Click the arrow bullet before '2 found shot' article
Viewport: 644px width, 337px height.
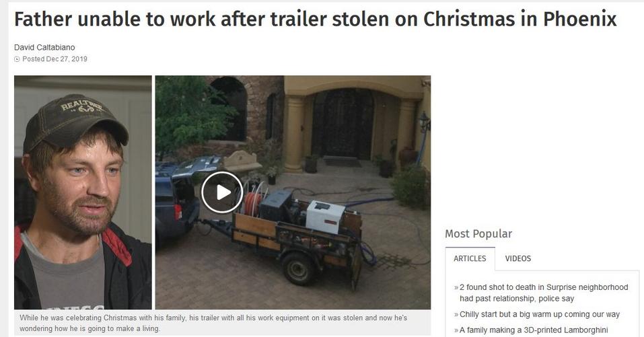pyautogui.click(x=456, y=287)
